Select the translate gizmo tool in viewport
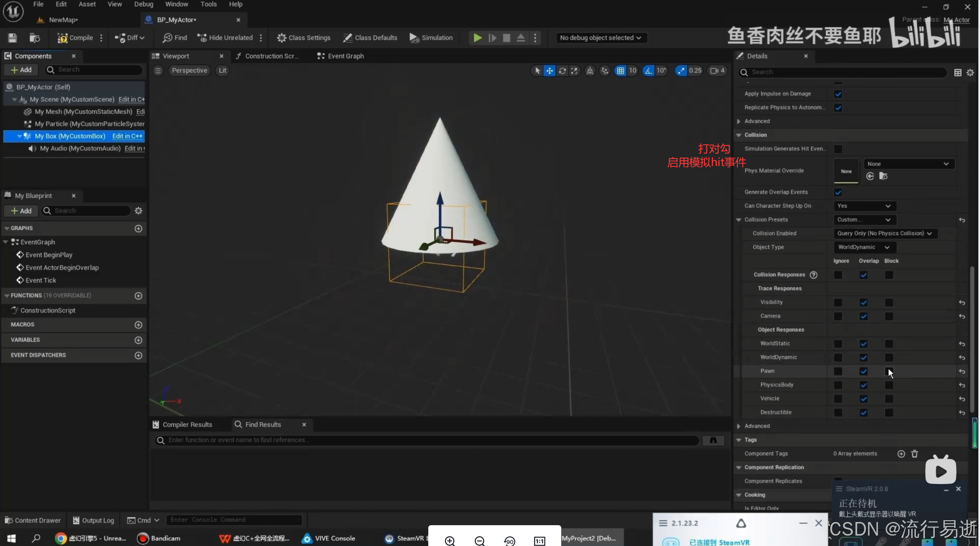This screenshot has width=980, height=546. coord(549,71)
